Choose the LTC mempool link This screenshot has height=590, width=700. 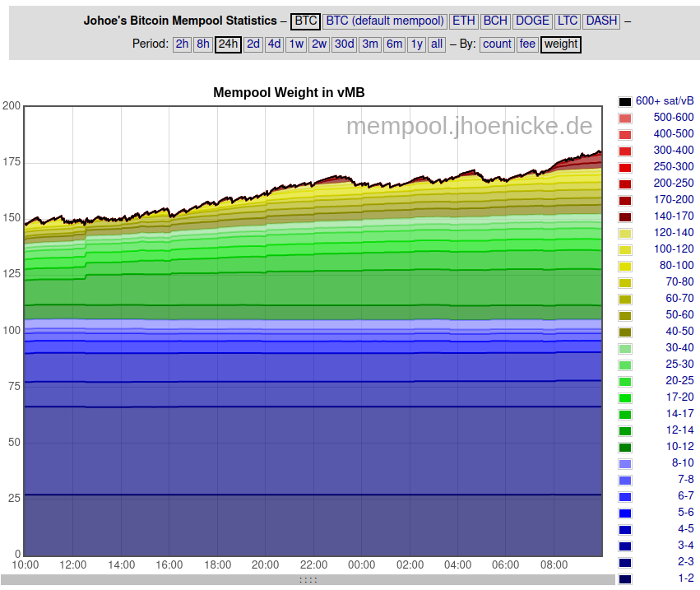pyautogui.click(x=567, y=21)
